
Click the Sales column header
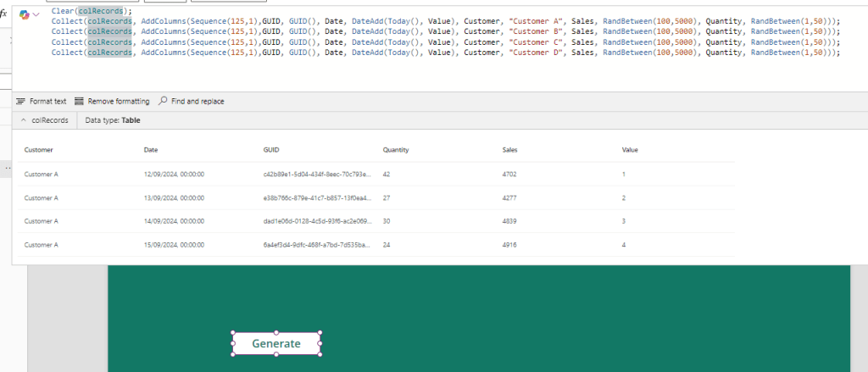(x=510, y=150)
